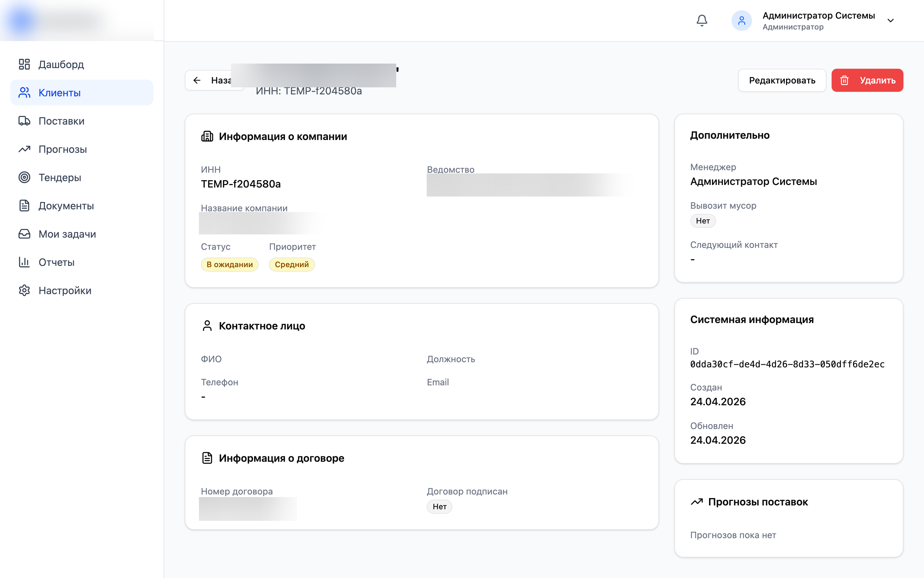Navigate to Тендеры
The height and width of the screenshot is (578, 924).
click(x=82, y=177)
